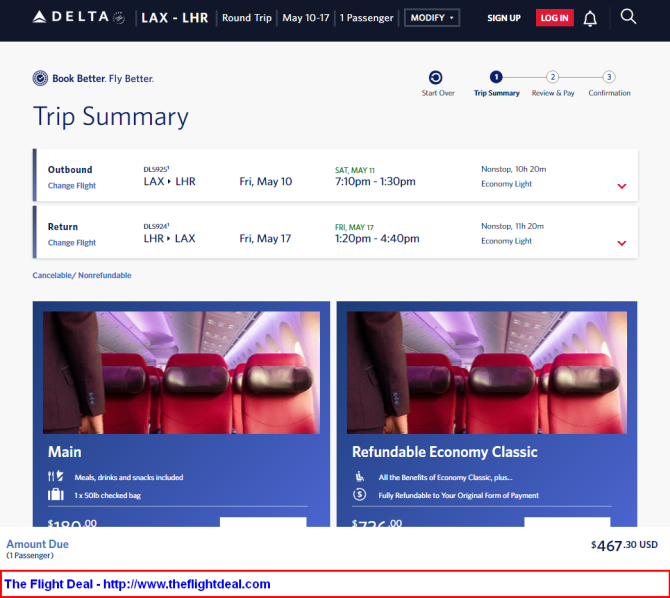Click 1 x 50lb checked bag text
Viewport: 670px width, 598px height.
pyautogui.click(x=107, y=495)
